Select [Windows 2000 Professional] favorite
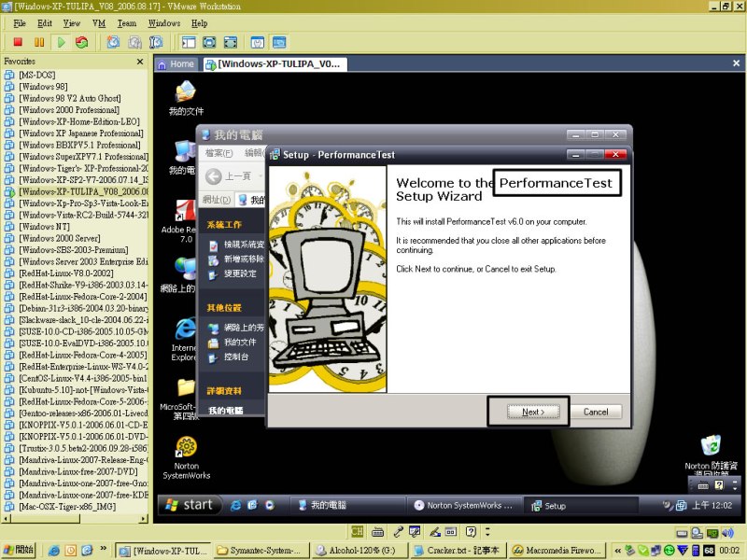 68,110
